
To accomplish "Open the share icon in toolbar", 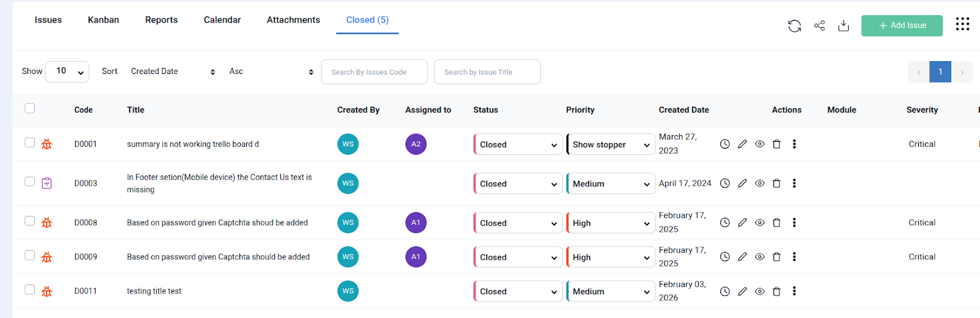I will click(x=820, y=26).
